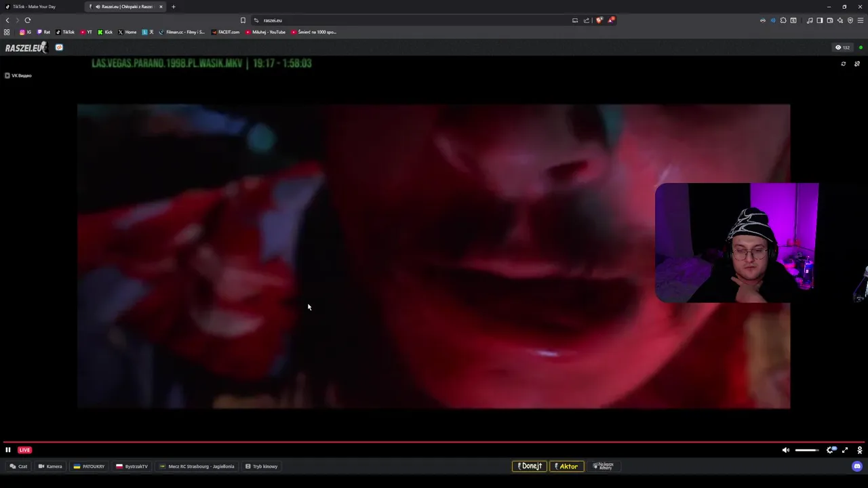The image size is (868, 488).
Task: Open the Rat bookmark
Action: 43,32
